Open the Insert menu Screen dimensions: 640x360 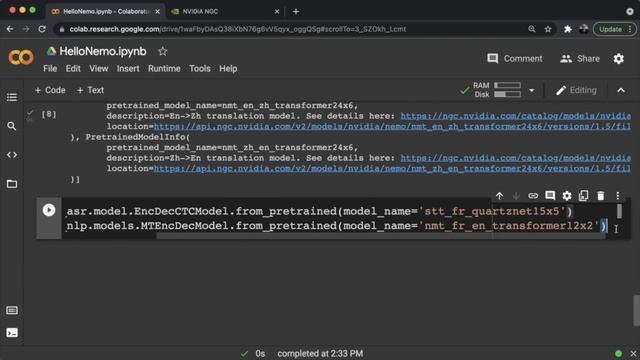(128, 69)
